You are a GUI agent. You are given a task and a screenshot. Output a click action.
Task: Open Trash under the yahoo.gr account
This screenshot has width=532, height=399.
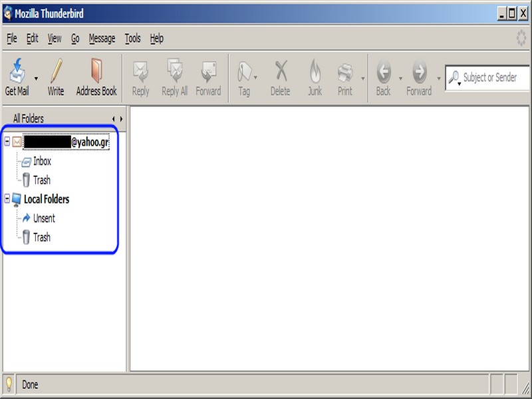coord(42,180)
